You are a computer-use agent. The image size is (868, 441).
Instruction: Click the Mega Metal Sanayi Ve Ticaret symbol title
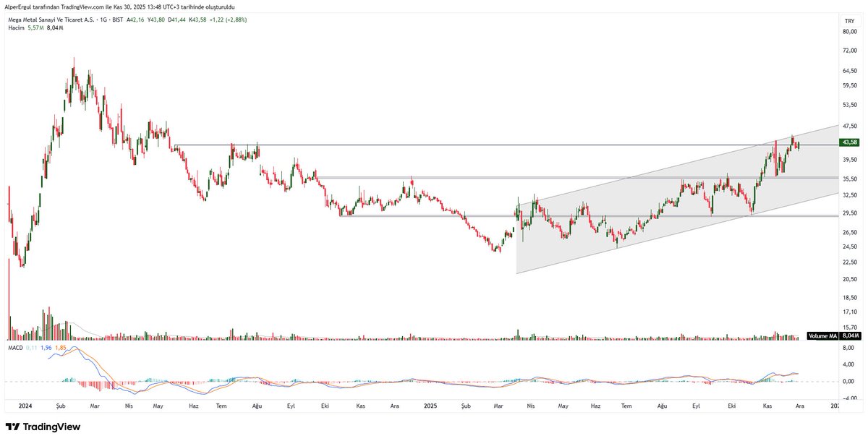click(x=52, y=20)
